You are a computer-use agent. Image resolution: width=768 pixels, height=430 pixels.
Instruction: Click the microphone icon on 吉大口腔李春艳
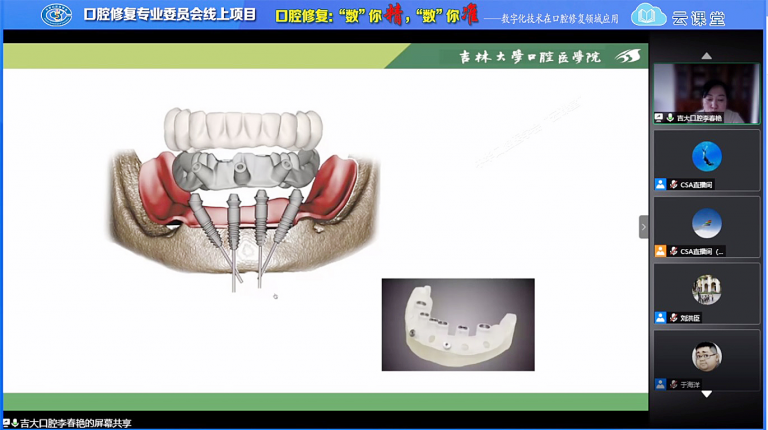(x=670, y=118)
